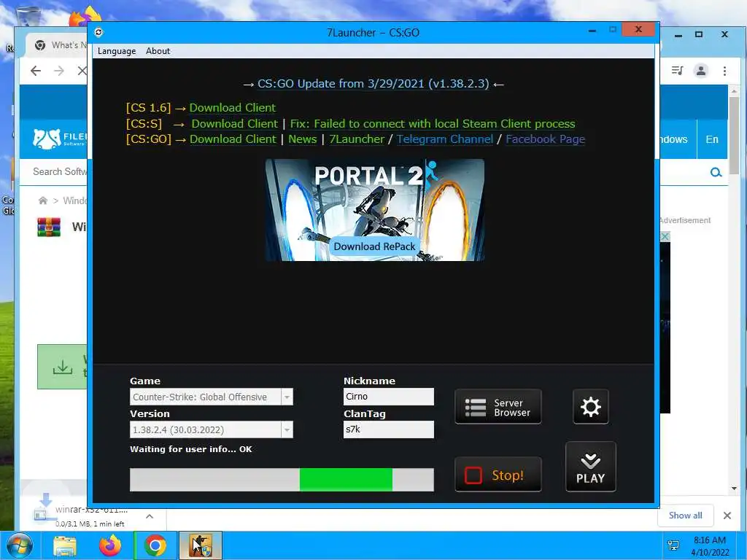Viewport: 747px width, 560px height.
Task: Close the Chrome downloads bar
Action: (727, 516)
